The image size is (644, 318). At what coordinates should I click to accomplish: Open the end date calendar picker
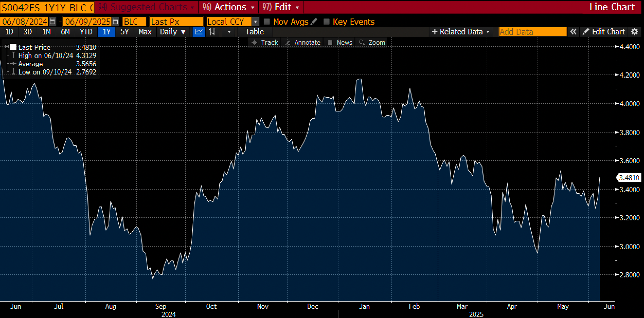pyautogui.click(x=116, y=22)
